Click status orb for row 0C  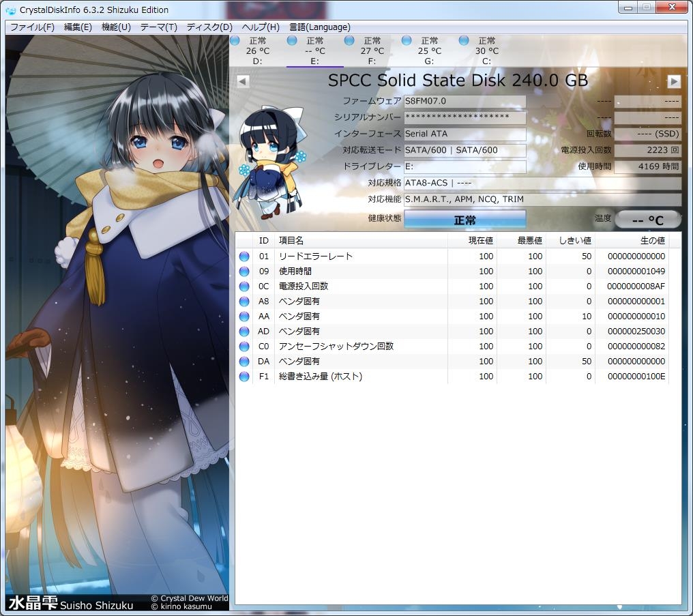244,287
